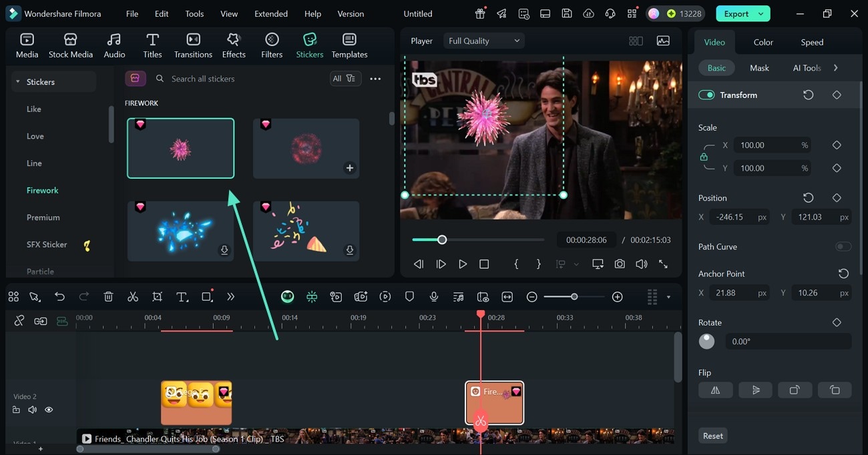Delete selected clip with trash icon
Viewport: 868px width, 455px height.
(x=108, y=297)
